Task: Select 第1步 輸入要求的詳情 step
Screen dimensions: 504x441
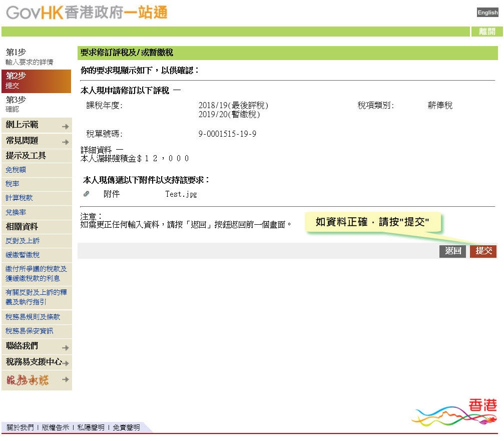Action: coord(37,57)
